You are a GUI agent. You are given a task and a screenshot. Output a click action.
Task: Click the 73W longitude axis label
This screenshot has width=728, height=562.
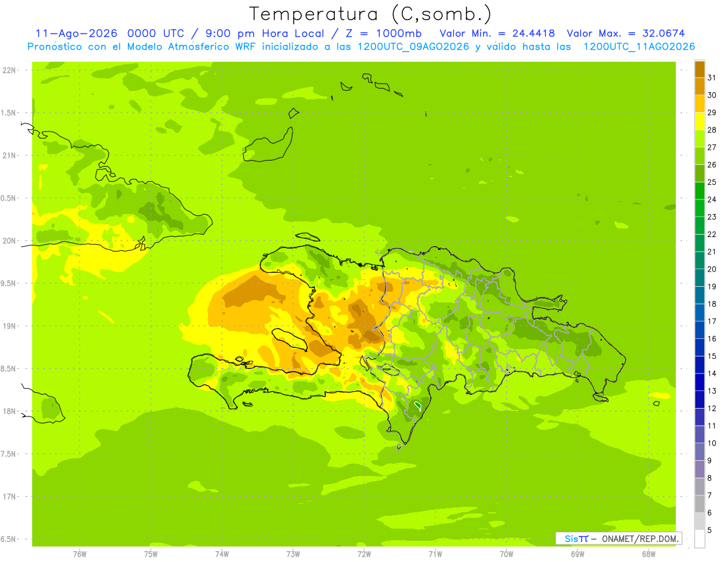[293, 554]
